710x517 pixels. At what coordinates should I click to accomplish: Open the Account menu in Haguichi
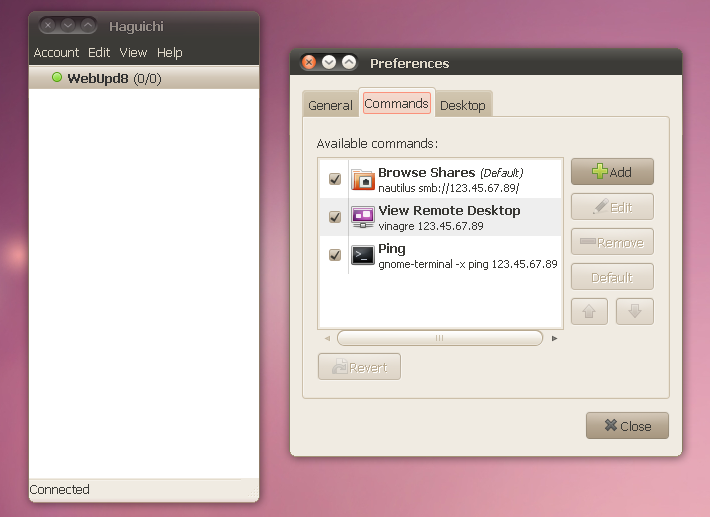point(56,53)
